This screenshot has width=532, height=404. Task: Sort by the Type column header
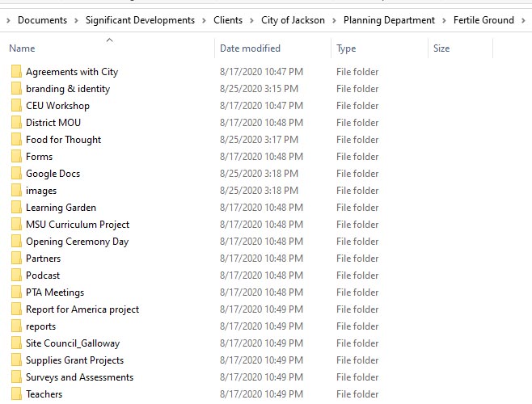tap(346, 48)
